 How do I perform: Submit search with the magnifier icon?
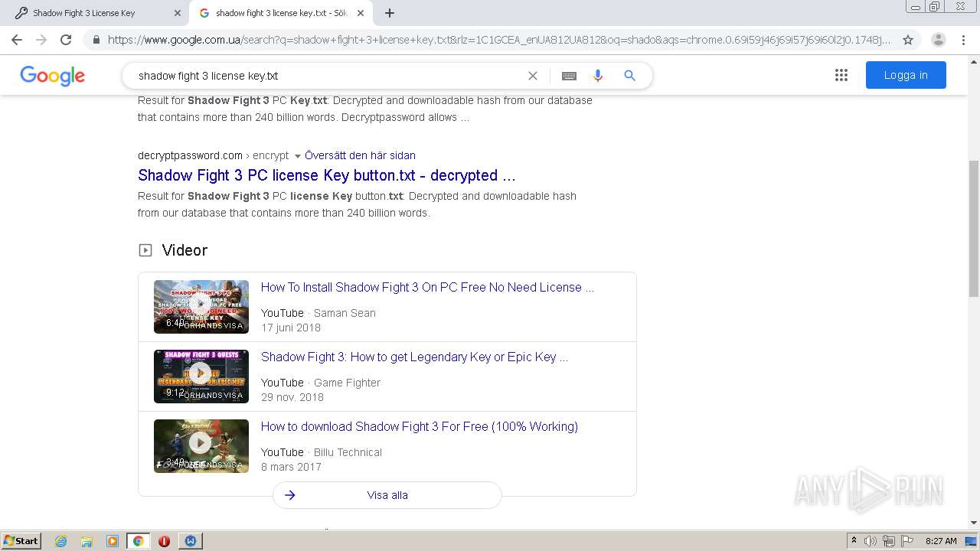[629, 76]
